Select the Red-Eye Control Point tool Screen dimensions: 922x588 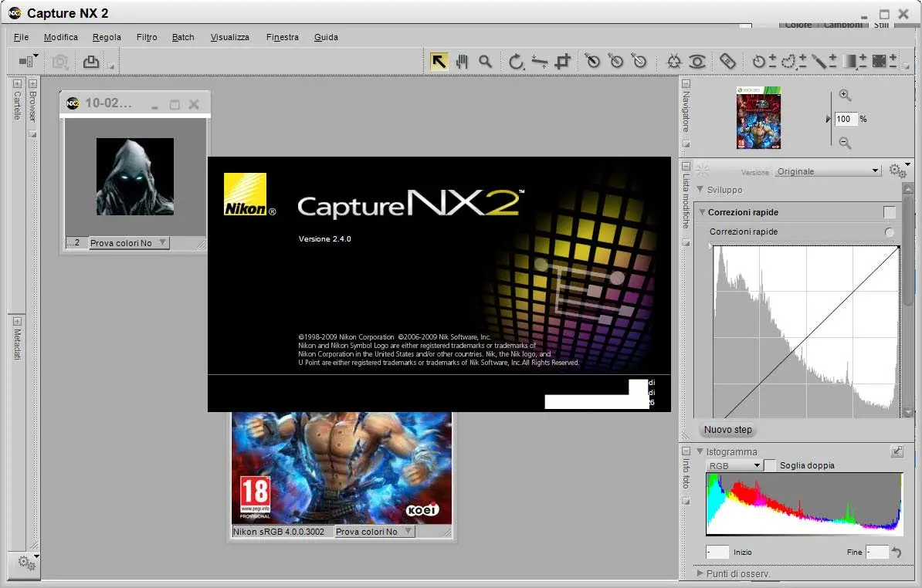coord(697,61)
